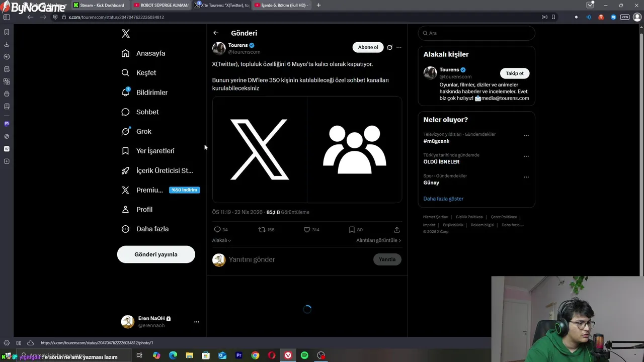The width and height of the screenshot is (644, 362).
Task: Expand footer Daha fazla ··· menu
Action: tap(512, 225)
